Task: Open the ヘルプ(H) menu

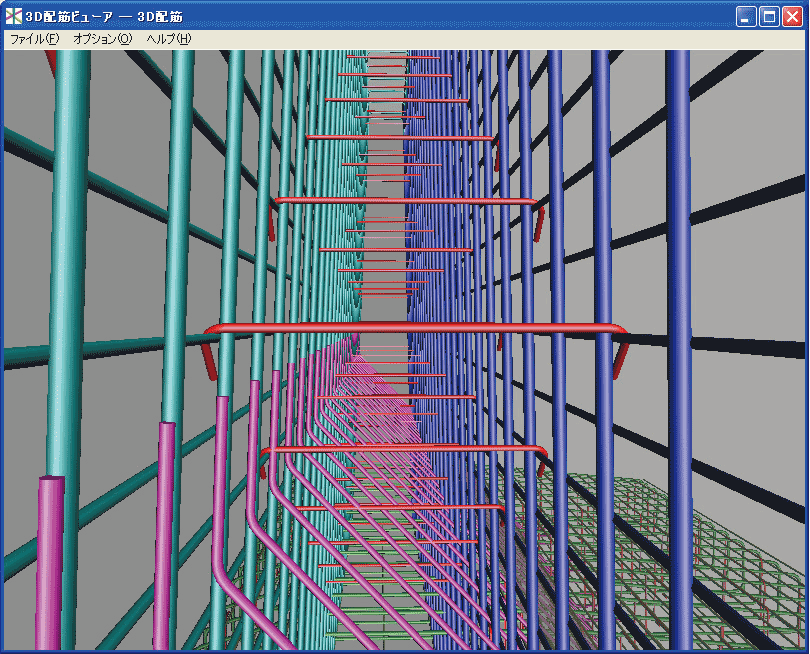Action: tap(169, 39)
